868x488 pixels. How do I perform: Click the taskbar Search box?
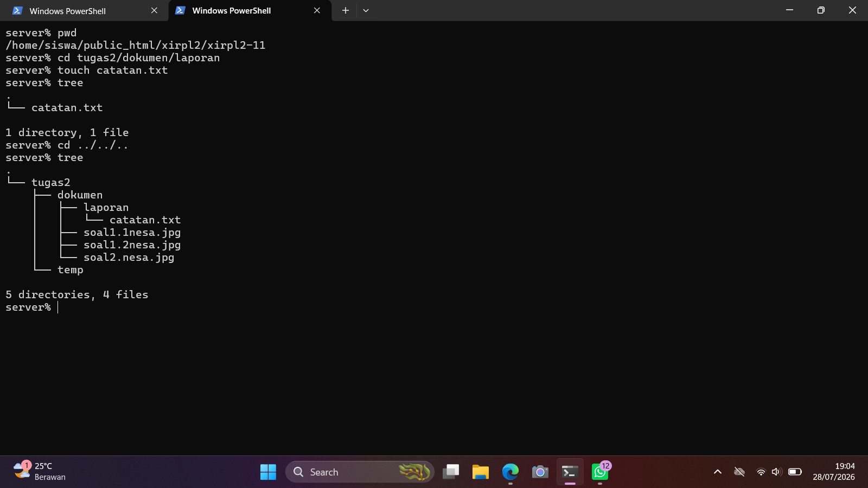360,472
